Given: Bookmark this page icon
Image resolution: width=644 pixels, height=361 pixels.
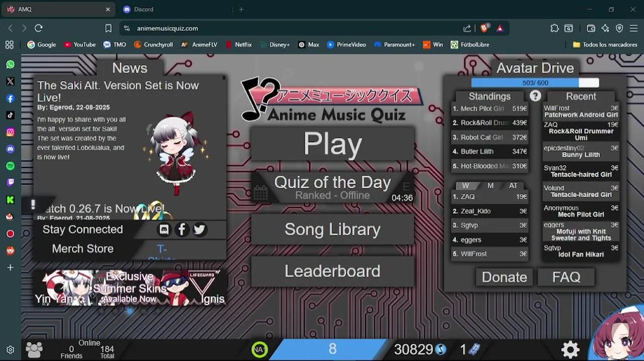Looking at the screenshot, I should pos(108,28).
